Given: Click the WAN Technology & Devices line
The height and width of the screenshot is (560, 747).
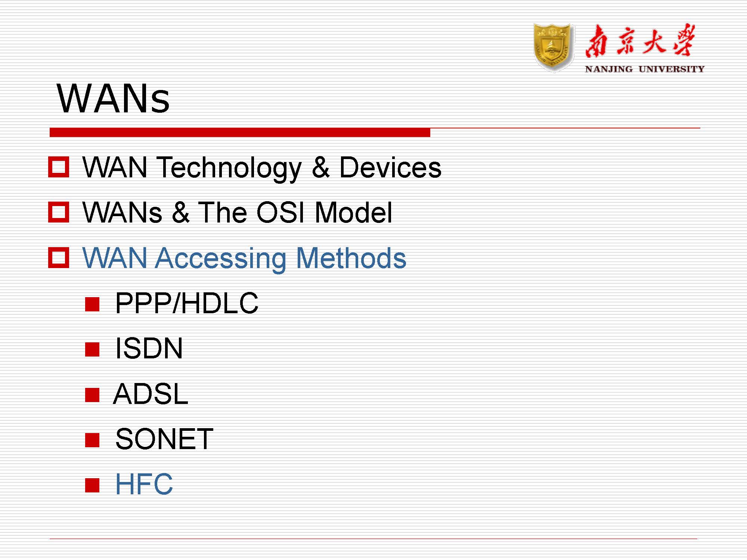Looking at the screenshot, I should [x=261, y=168].
